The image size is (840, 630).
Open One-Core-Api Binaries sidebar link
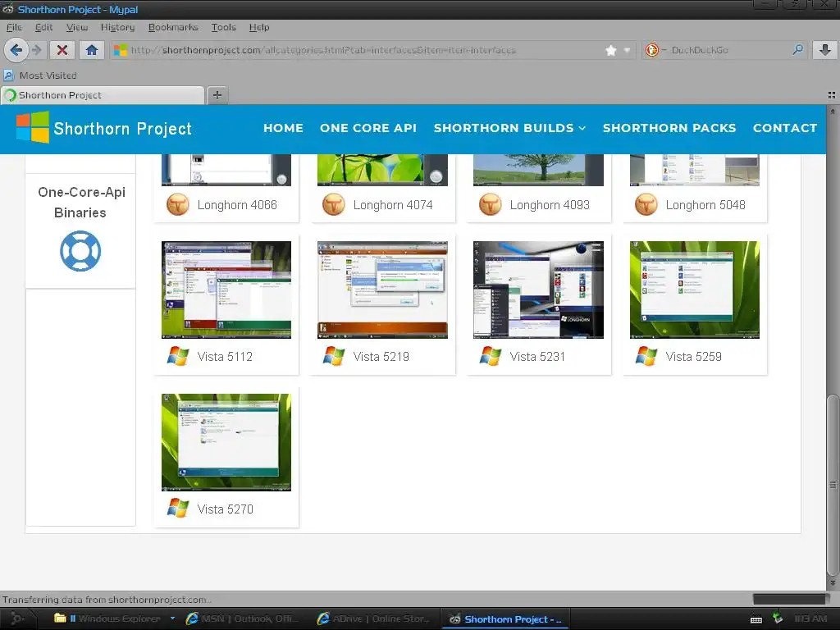pyautogui.click(x=81, y=202)
